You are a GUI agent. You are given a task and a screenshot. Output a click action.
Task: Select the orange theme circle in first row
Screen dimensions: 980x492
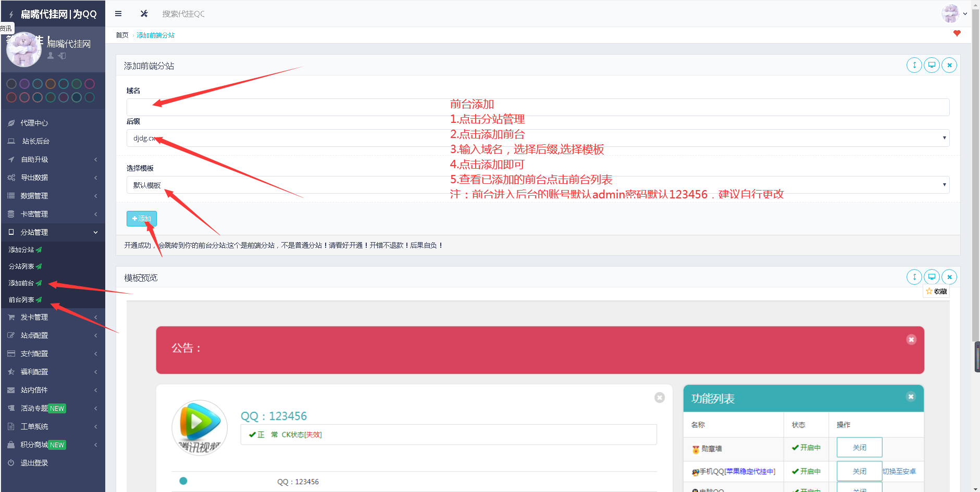(51, 84)
